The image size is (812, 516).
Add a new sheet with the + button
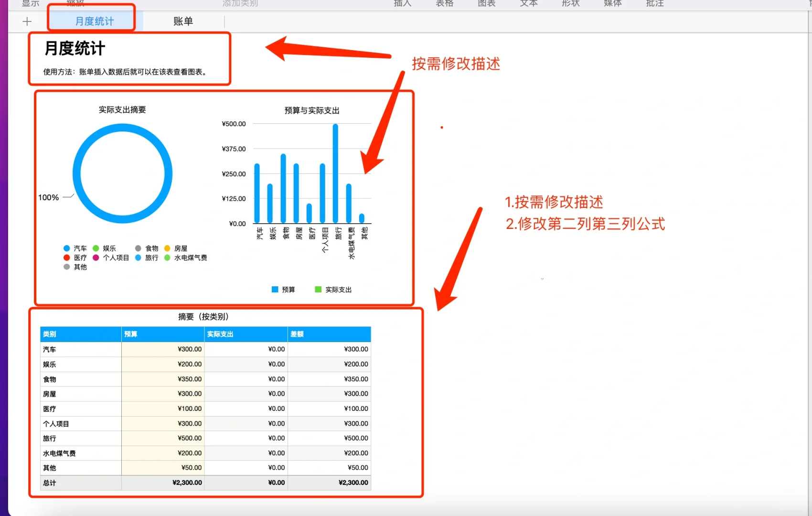click(27, 21)
